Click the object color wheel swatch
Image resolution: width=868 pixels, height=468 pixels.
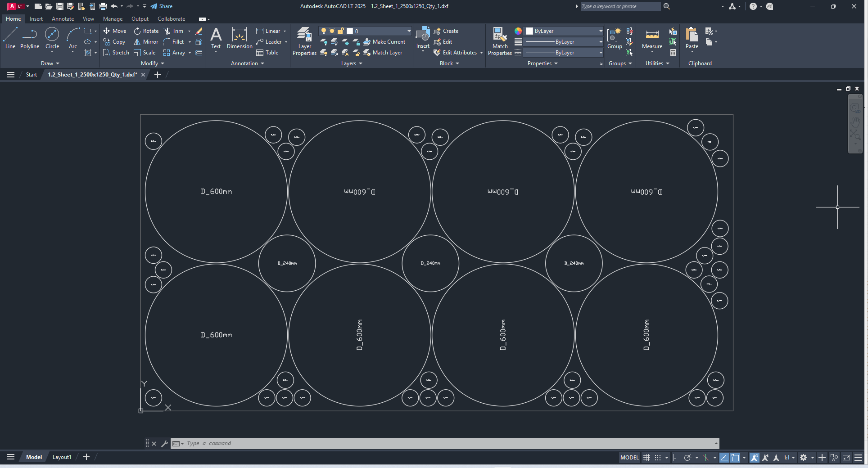tap(518, 31)
